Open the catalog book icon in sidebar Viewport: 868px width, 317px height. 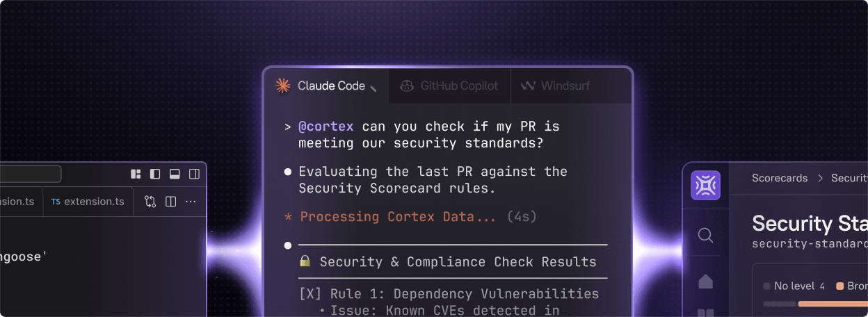coord(705,313)
